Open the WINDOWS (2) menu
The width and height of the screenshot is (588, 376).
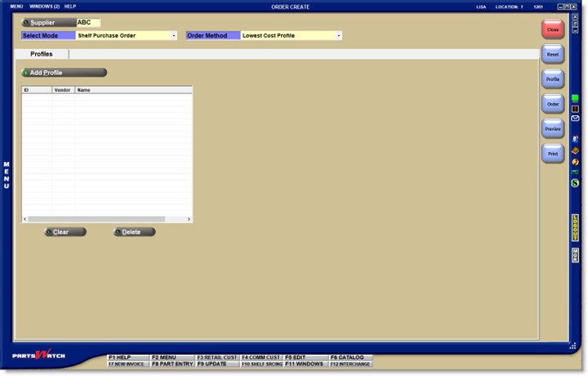pos(44,6)
